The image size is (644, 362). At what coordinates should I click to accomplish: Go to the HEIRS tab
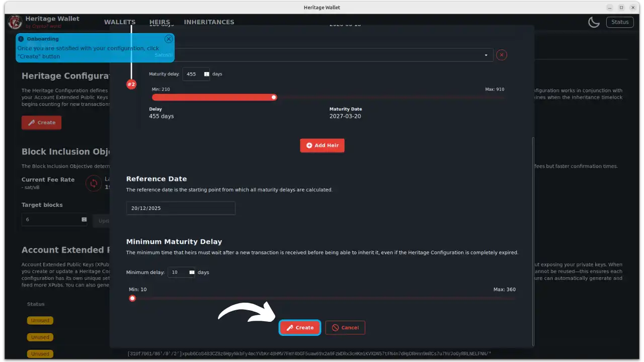point(159,22)
